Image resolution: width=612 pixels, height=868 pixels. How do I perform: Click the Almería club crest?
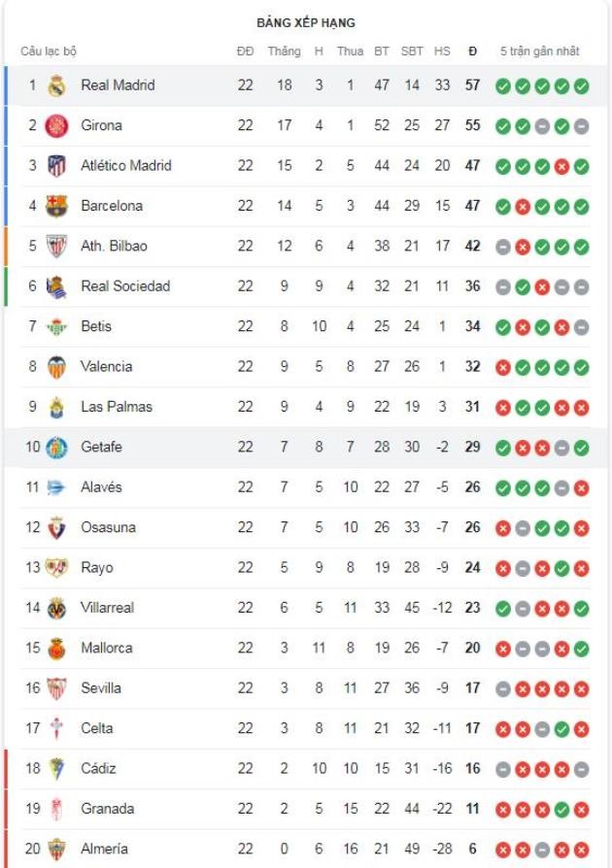point(56,849)
